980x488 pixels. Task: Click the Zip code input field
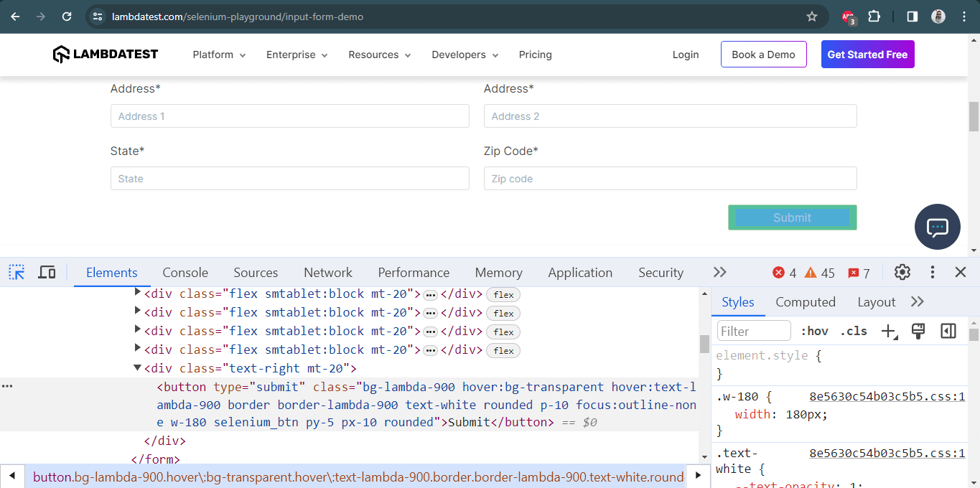(670, 179)
